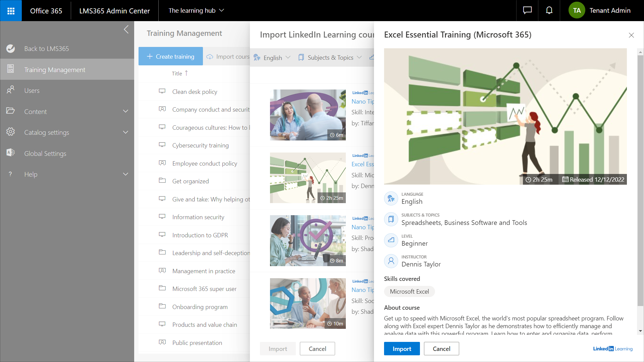The height and width of the screenshot is (362, 644).
Task: Open Management in practice row
Action: (194, 271)
